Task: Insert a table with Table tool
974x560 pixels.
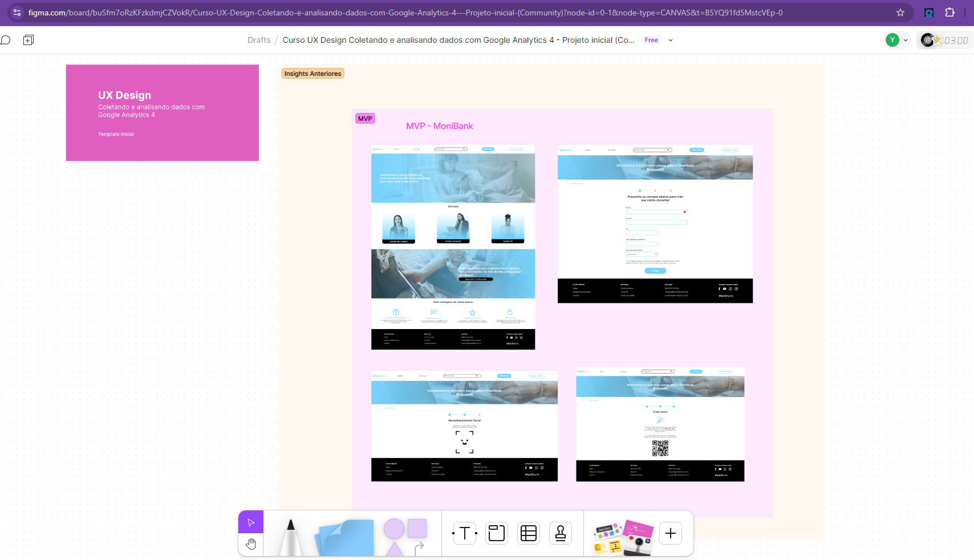Action: pos(529,533)
